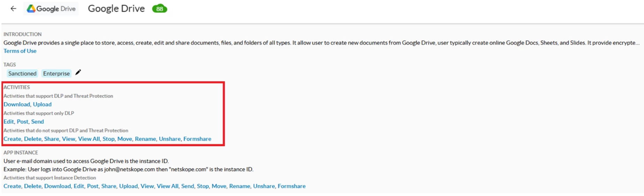
Task: Click 'Activities that support only DLP' label
Action: click(x=39, y=113)
